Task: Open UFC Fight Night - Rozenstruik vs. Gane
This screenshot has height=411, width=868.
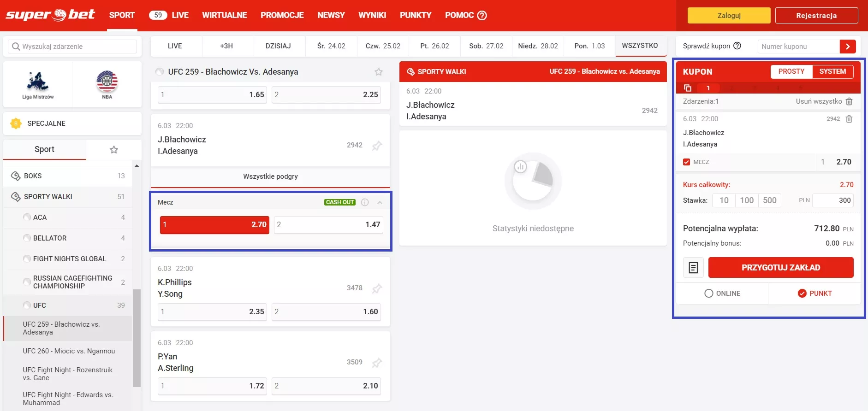Action: [68, 374]
